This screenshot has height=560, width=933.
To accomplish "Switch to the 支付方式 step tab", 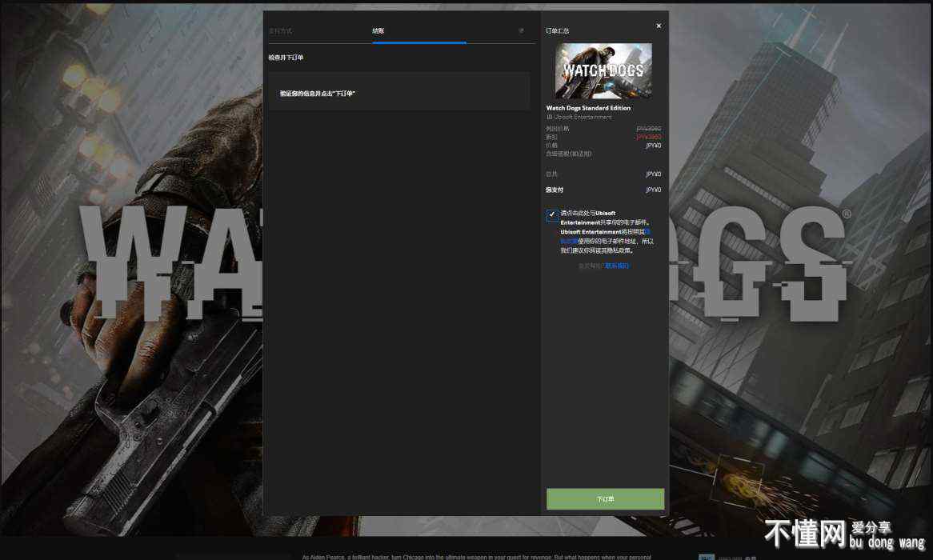I will pyautogui.click(x=280, y=31).
